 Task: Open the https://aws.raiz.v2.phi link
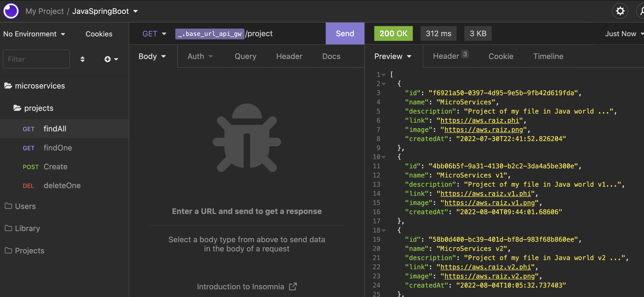[x=486, y=267]
